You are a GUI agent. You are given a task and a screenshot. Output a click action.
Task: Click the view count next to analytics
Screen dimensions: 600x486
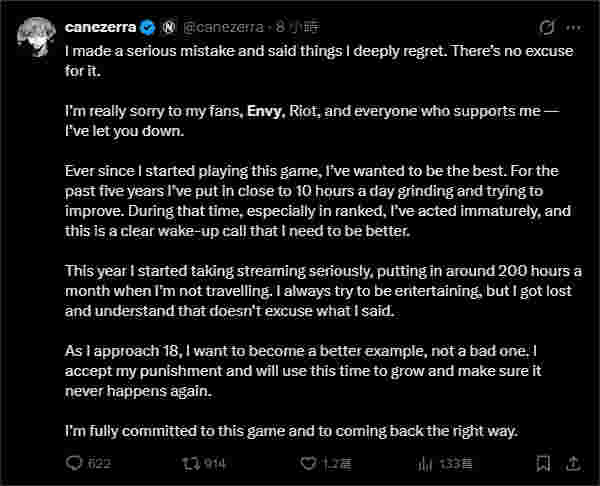[452, 464]
